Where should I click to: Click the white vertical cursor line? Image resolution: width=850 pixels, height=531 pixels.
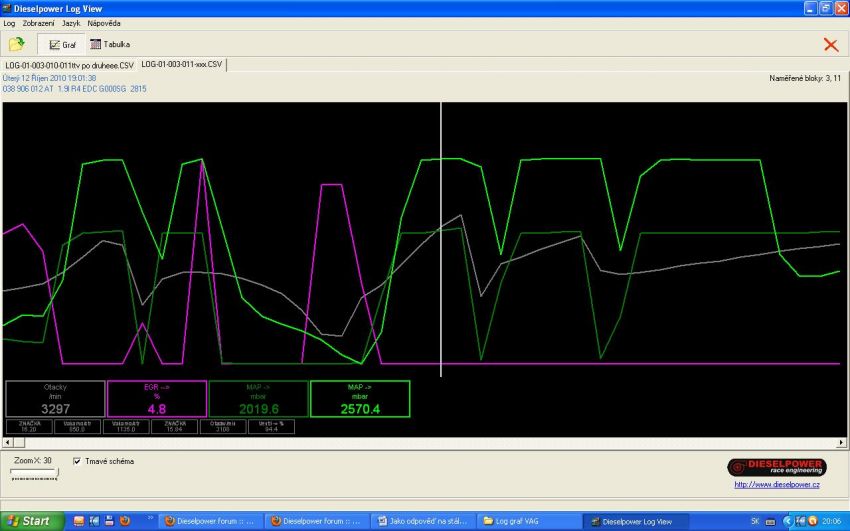pyautogui.click(x=441, y=238)
